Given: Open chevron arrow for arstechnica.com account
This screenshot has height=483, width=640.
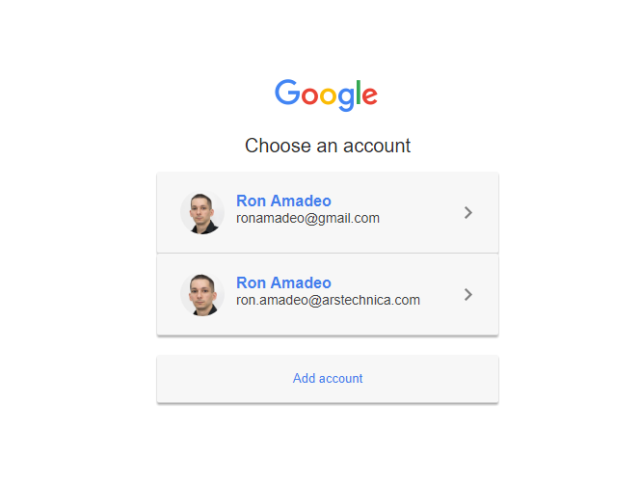Looking at the screenshot, I should coord(468,294).
